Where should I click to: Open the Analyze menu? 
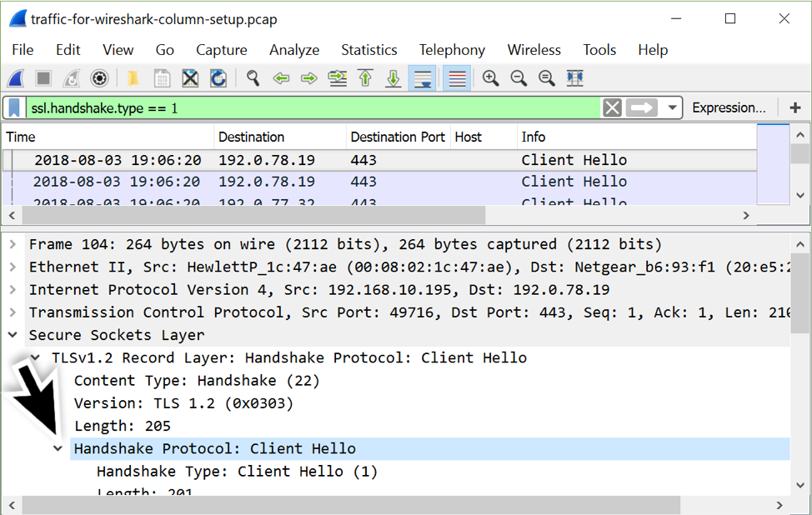294,50
